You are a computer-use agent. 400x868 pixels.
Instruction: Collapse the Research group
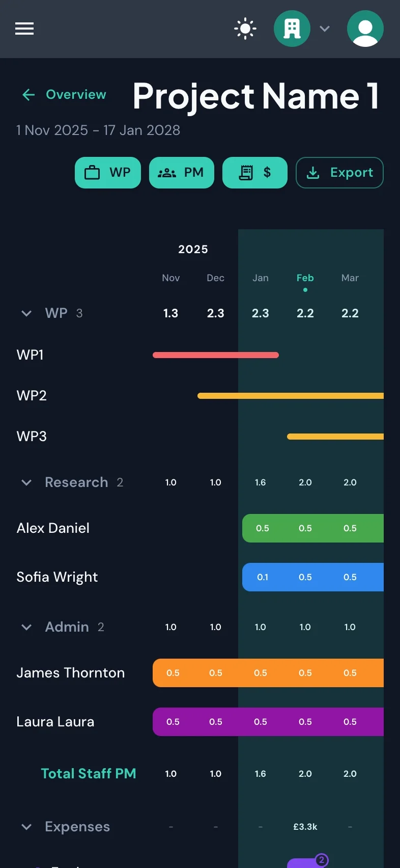pos(26,482)
